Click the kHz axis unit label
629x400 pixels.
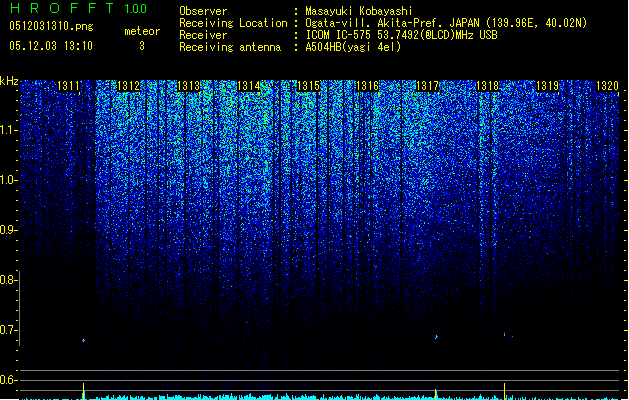pyautogui.click(x=9, y=81)
